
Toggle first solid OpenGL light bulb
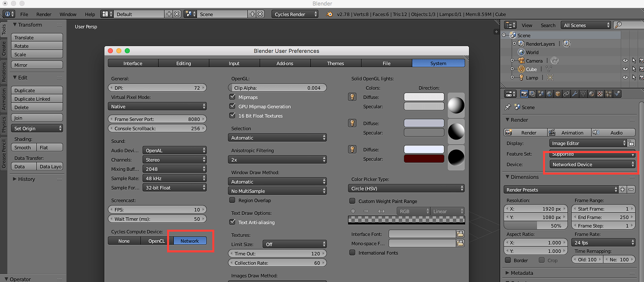point(353,97)
